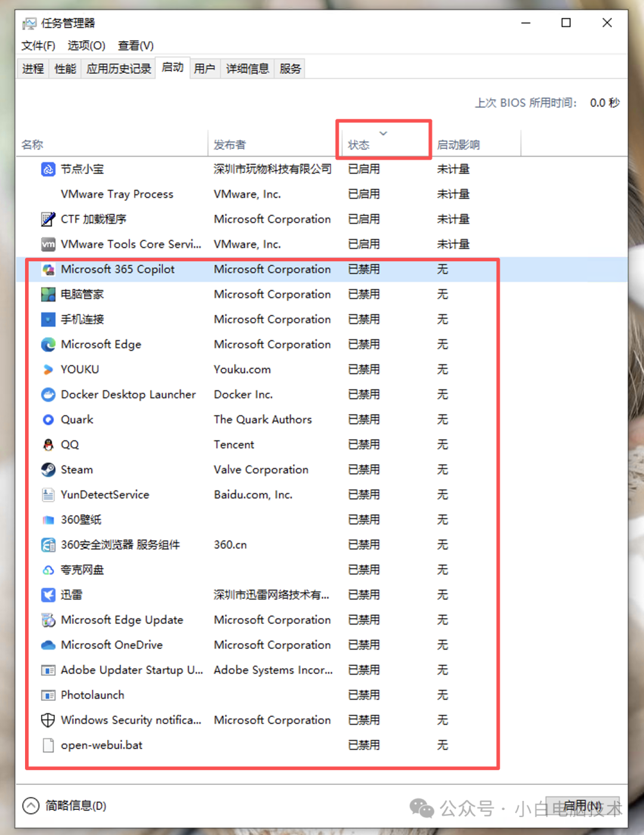Screen dimensions: 644x835
Task: Click 未计量 impact in CTF 加载程序 row
Action: point(453,219)
